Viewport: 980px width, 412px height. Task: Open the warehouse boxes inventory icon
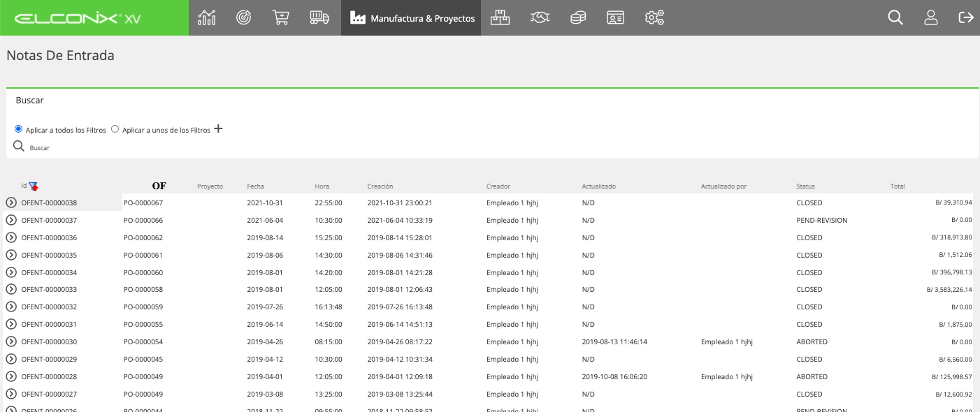pos(500,17)
